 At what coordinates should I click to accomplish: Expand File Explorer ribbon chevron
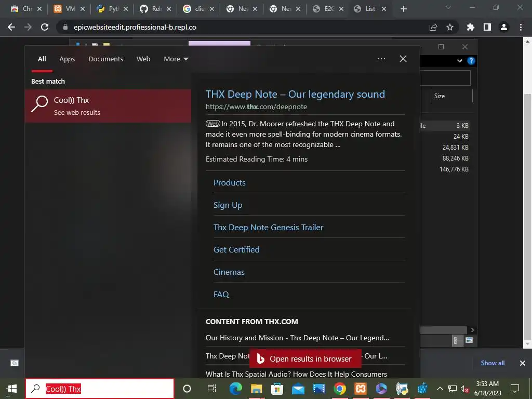[460, 61]
